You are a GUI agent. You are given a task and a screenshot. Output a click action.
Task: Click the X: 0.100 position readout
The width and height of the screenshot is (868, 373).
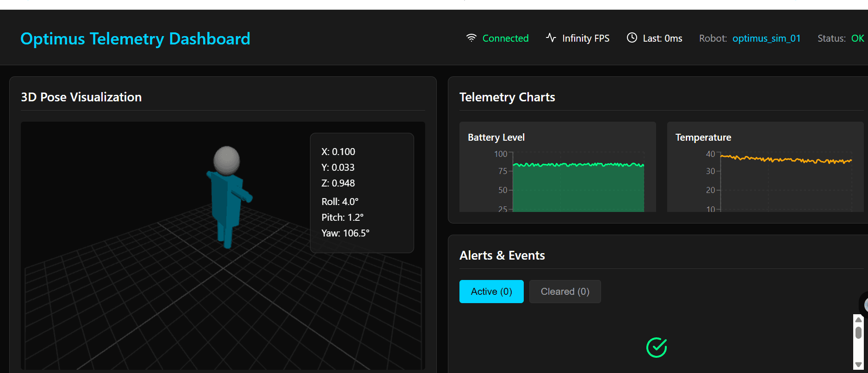pos(338,152)
